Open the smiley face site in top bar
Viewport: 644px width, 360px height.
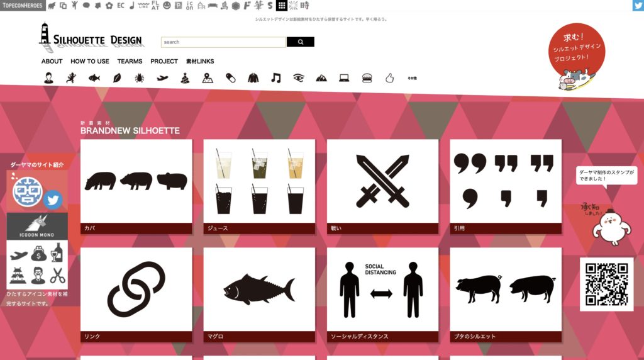167,5
